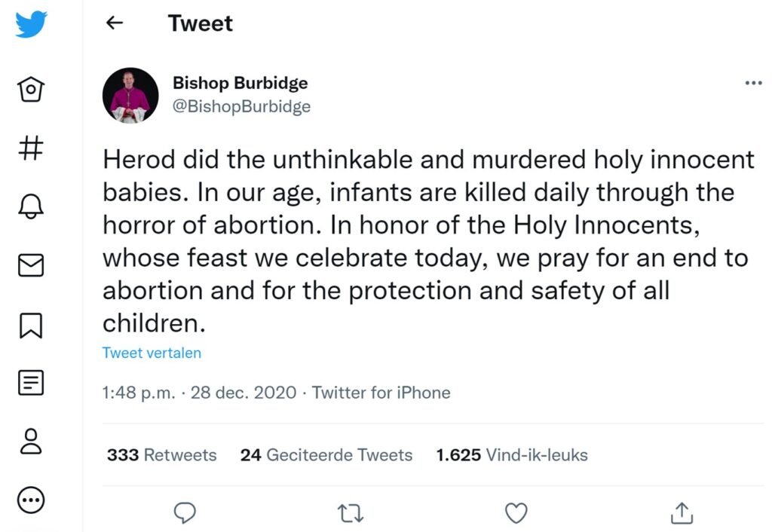Expand the share tweet menu

[682, 513]
